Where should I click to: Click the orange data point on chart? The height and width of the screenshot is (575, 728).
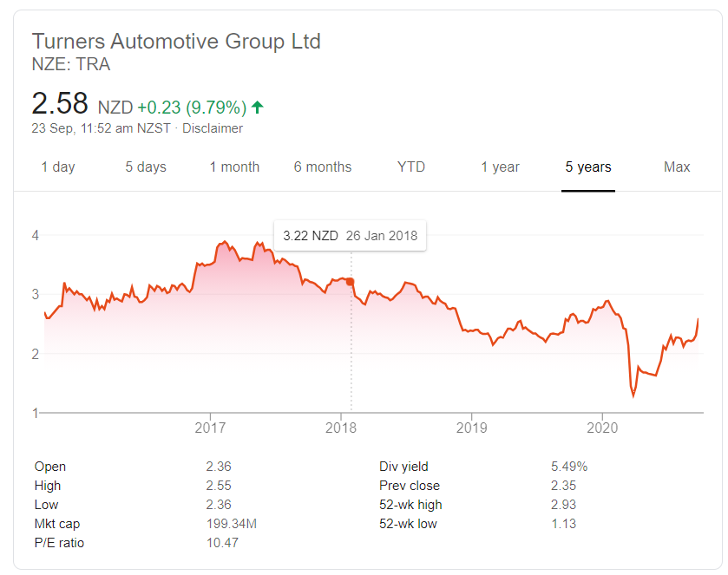tap(350, 282)
